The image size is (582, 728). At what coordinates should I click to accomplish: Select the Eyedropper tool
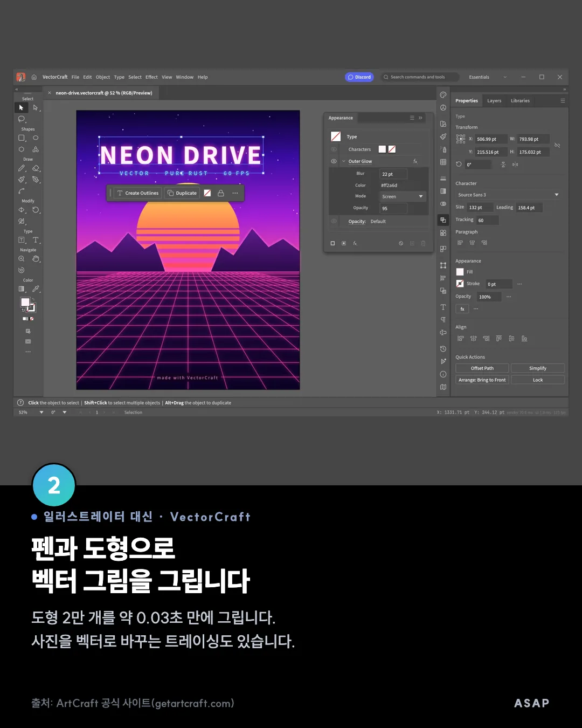pos(36,289)
